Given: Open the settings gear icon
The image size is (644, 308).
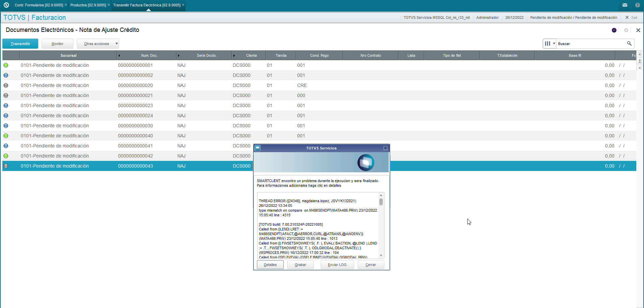Looking at the screenshot, I should (626, 30).
